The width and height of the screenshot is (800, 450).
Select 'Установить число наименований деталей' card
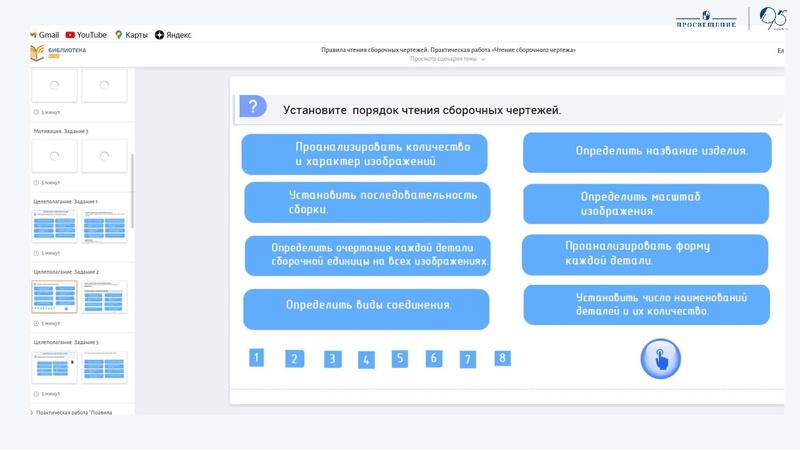(x=646, y=305)
